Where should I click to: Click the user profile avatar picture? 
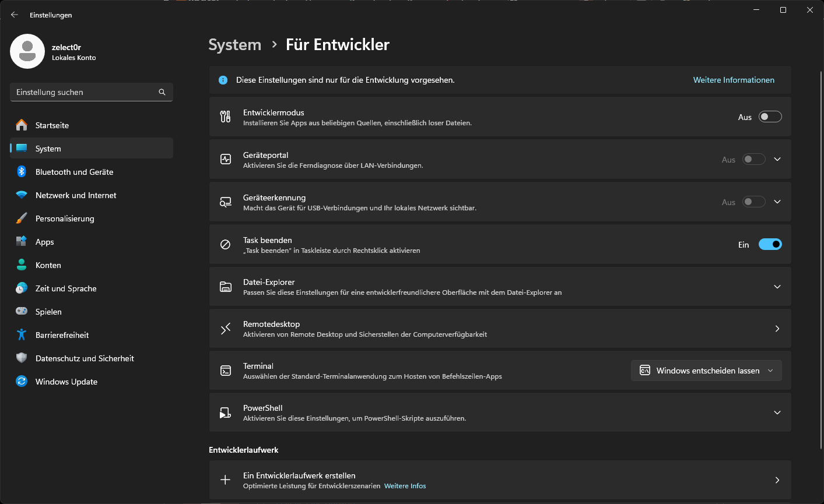tap(27, 51)
